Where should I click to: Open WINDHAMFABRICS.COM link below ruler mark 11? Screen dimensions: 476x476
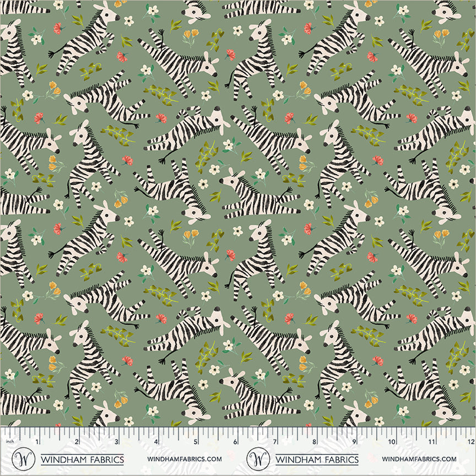pos(419,459)
